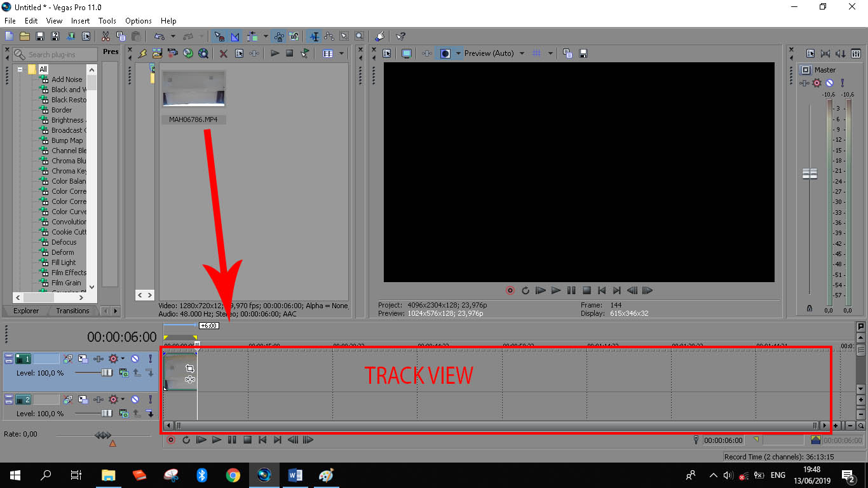Image resolution: width=868 pixels, height=488 pixels.
Task: Switch to the Transitions tab
Action: tap(72, 311)
